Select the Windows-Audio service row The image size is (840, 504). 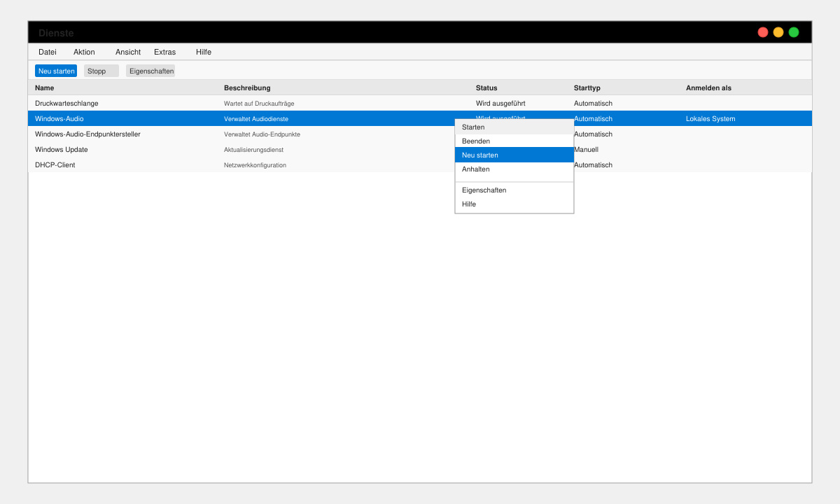point(420,118)
